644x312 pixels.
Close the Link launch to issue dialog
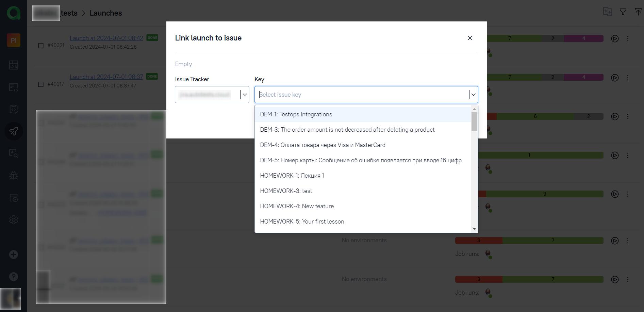coord(470,38)
